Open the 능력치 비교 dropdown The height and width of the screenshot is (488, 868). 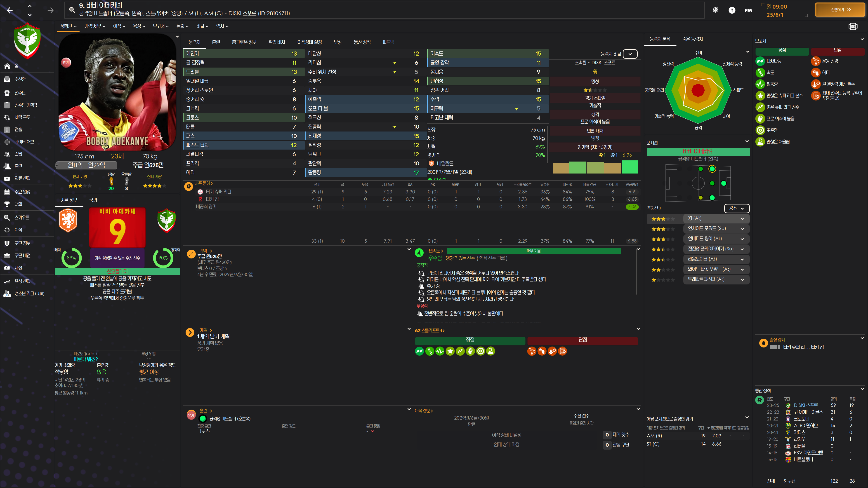[630, 54]
